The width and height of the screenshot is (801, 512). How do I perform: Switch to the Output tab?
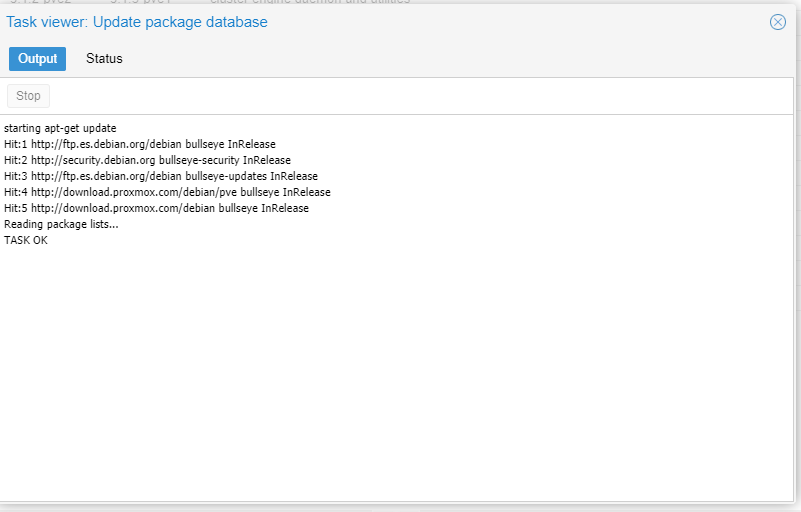tap(37, 59)
